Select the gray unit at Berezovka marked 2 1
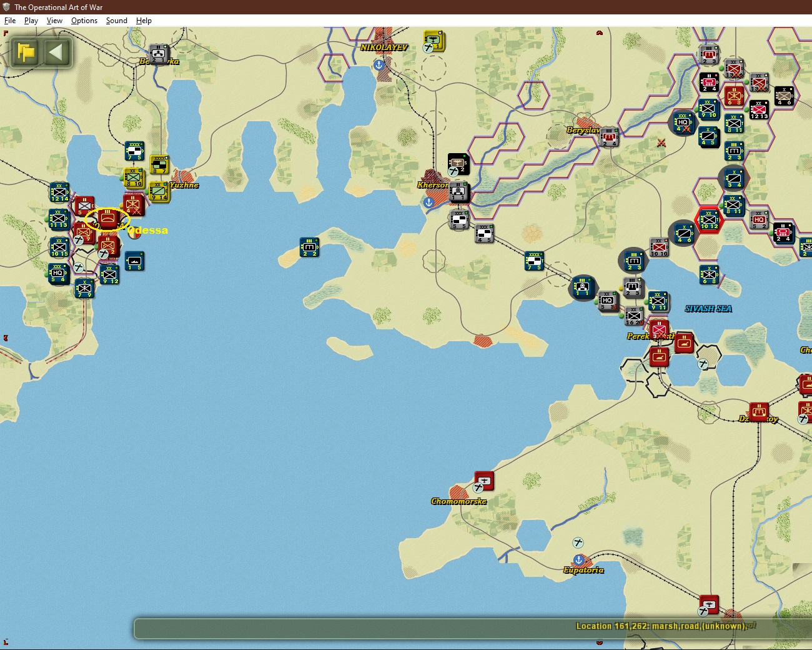This screenshot has width=812, height=650. click(x=159, y=54)
